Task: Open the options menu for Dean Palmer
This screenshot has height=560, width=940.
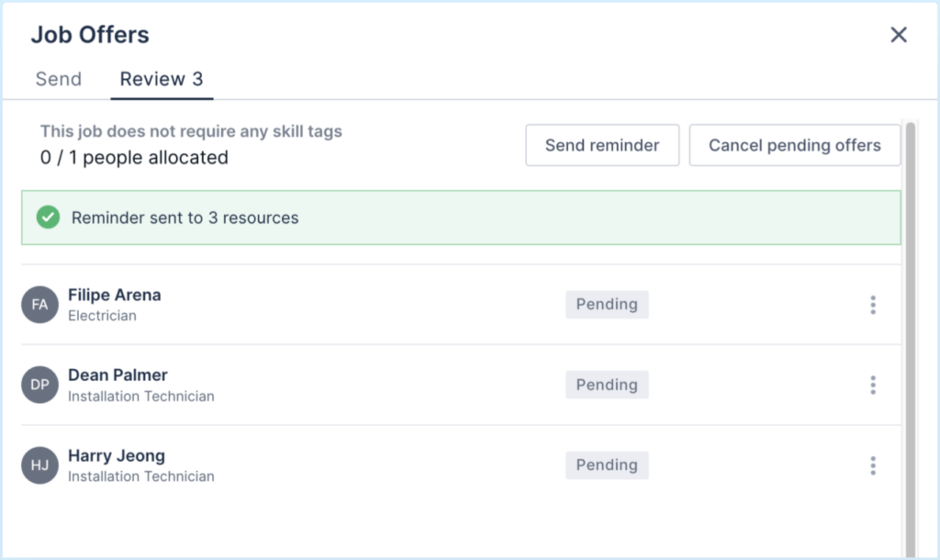Action: click(873, 385)
